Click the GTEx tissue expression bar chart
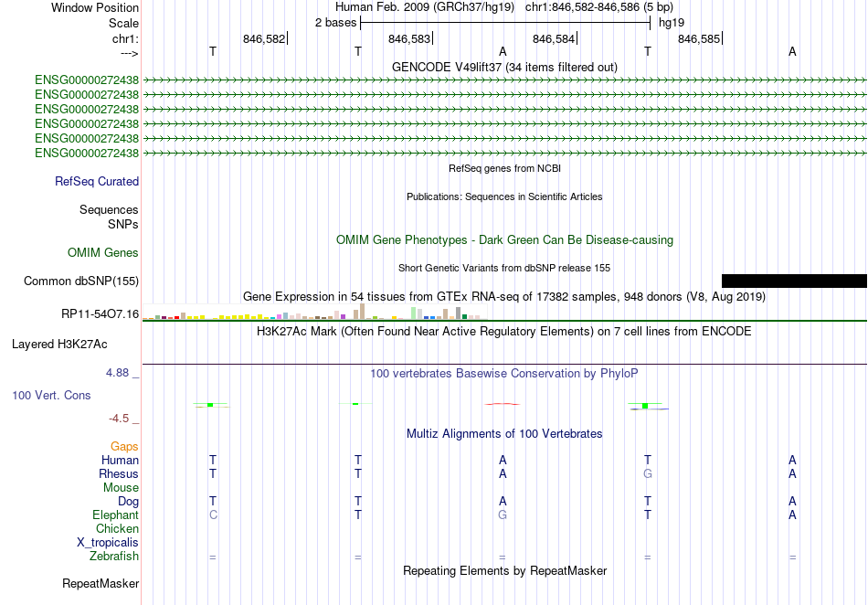868x605 pixels. pos(314,312)
